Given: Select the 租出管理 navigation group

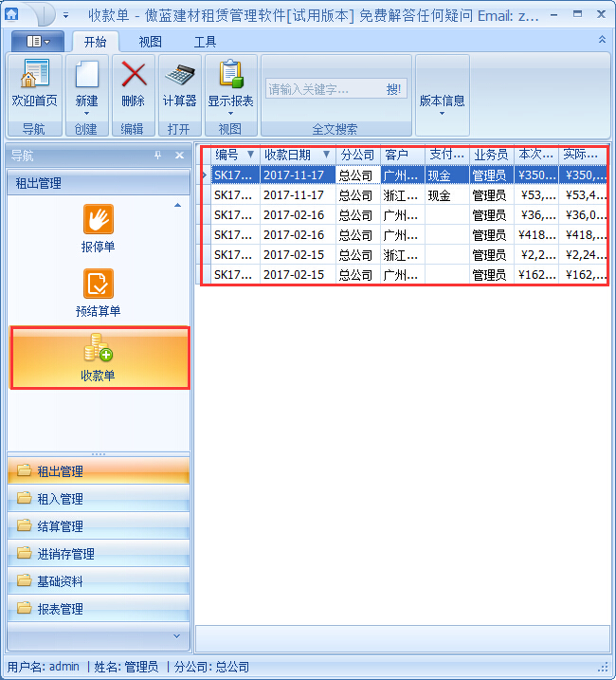Looking at the screenshot, I should click(99, 471).
